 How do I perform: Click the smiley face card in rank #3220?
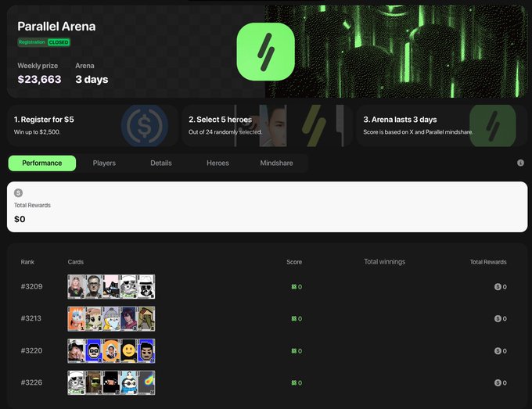click(128, 351)
